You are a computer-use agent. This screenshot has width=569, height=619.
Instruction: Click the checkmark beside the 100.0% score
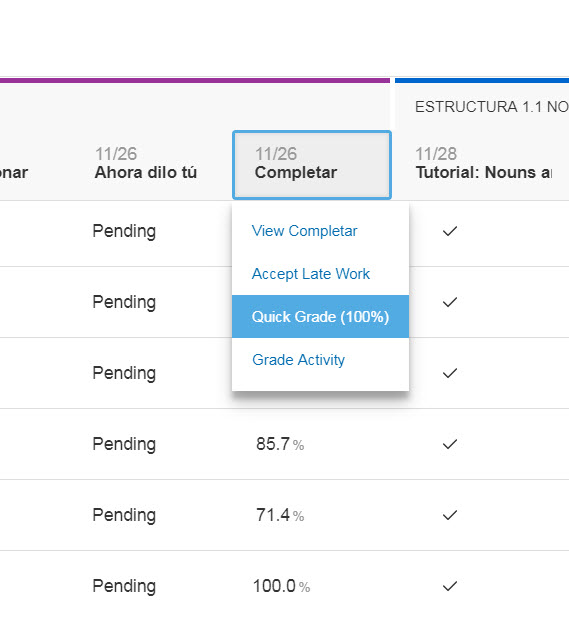coord(450,586)
